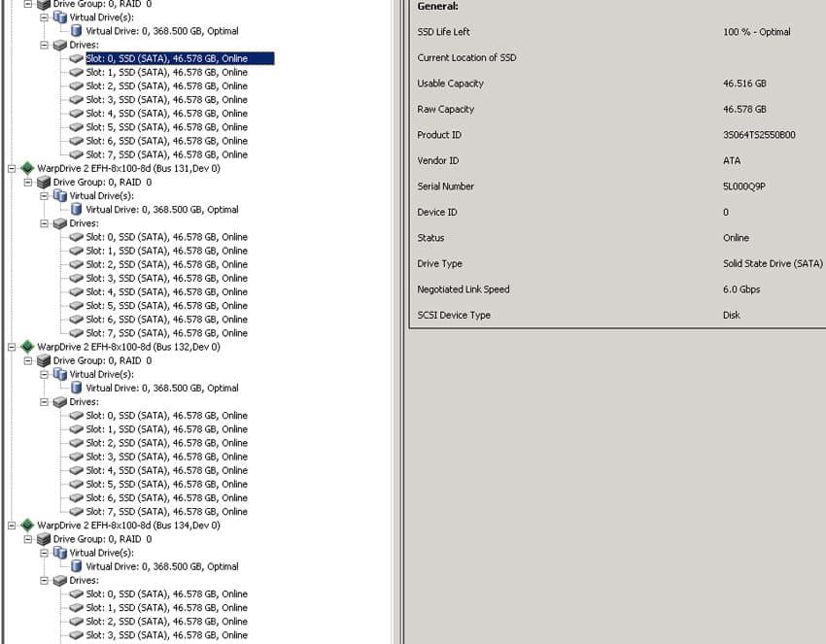Select the 'WarpDrive 2 EFH-8x100-8d (Bus 132,Dev 0)' label
This screenshot has width=826, height=644.
pos(128,347)
